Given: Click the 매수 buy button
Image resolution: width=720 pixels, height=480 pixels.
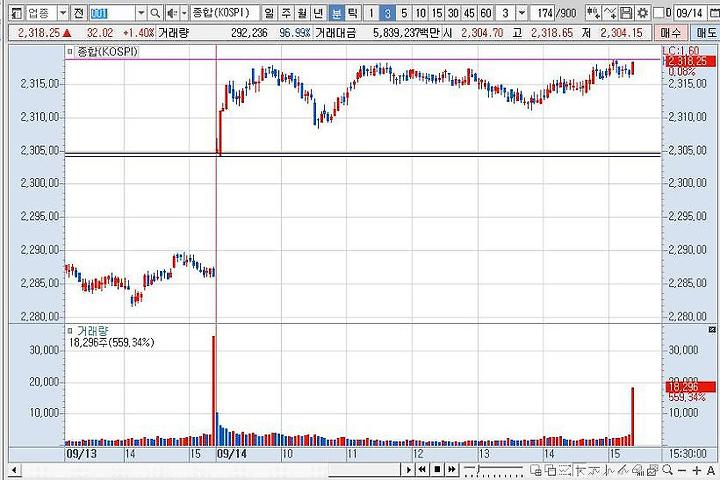Looking at the screenshot, I should coord(671,33).
